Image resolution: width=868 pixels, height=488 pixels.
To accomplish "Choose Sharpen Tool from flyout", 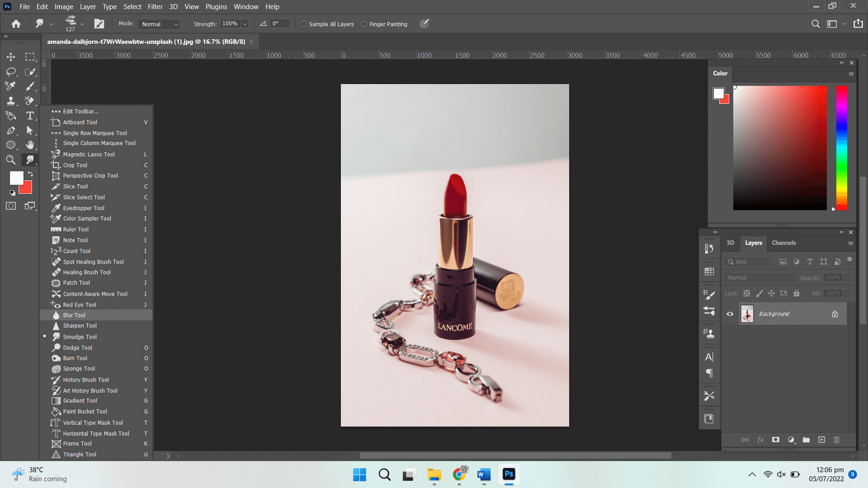I will [x=96, y=326].
